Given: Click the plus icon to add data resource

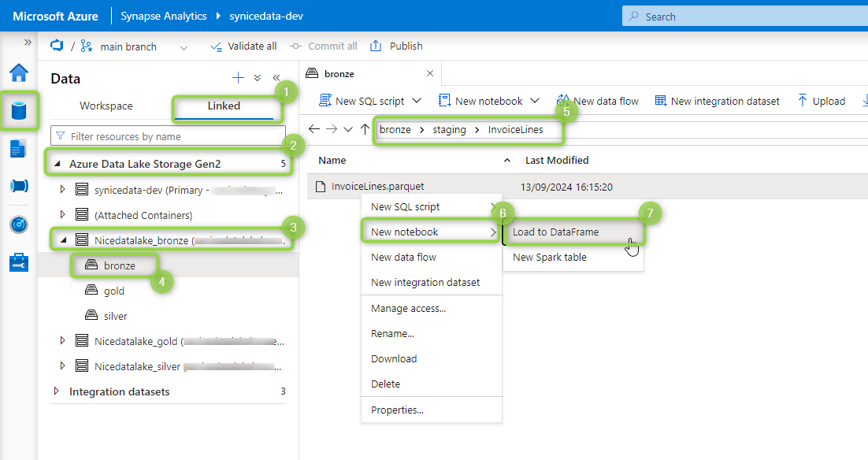Looking at the screenshot, I should click(x=238, y=78).
